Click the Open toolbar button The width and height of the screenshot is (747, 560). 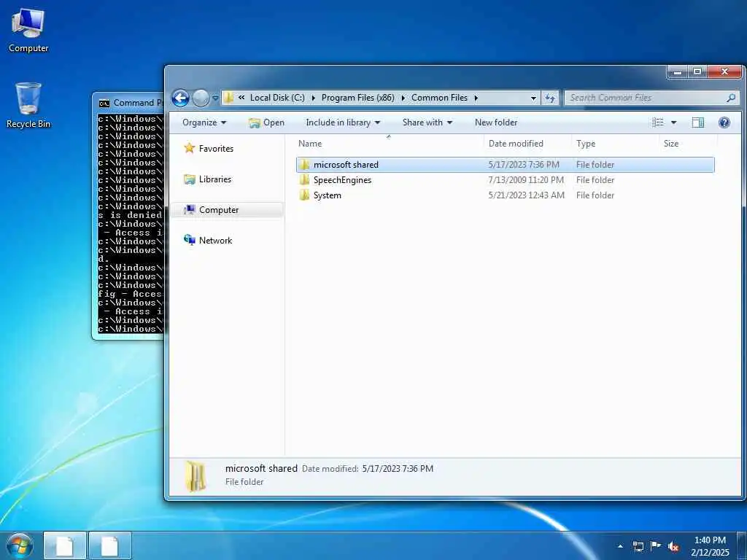(267, 122)
